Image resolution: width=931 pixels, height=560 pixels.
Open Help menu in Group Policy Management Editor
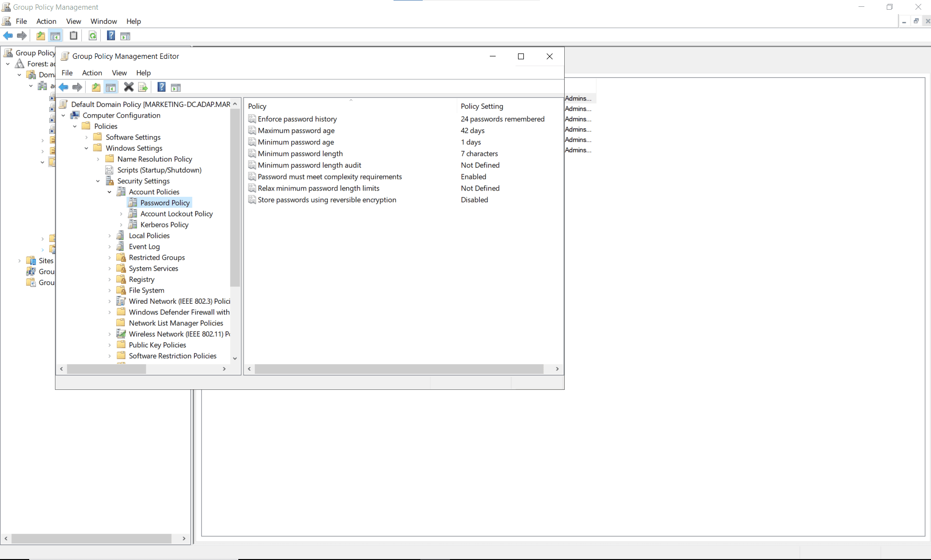click(143, 72)
